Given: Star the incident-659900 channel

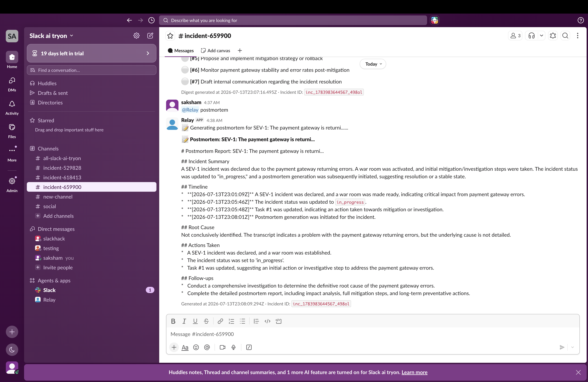Looking at the screenshot, I should (170, 36).
